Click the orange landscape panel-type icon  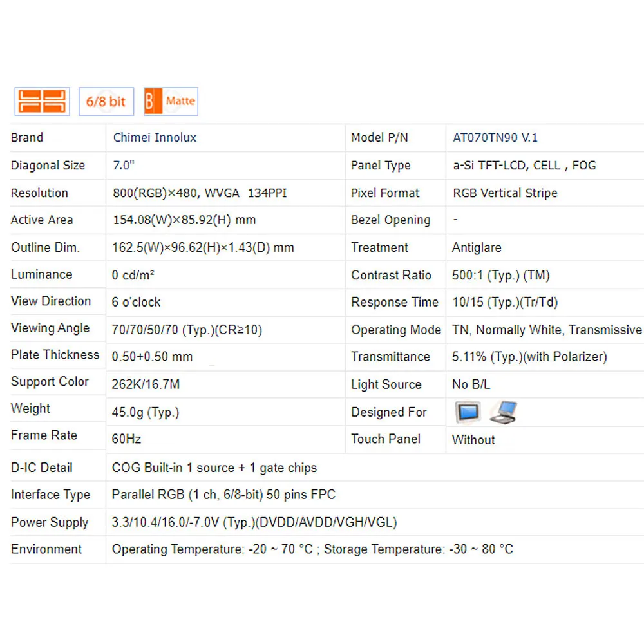pos(43,102)
